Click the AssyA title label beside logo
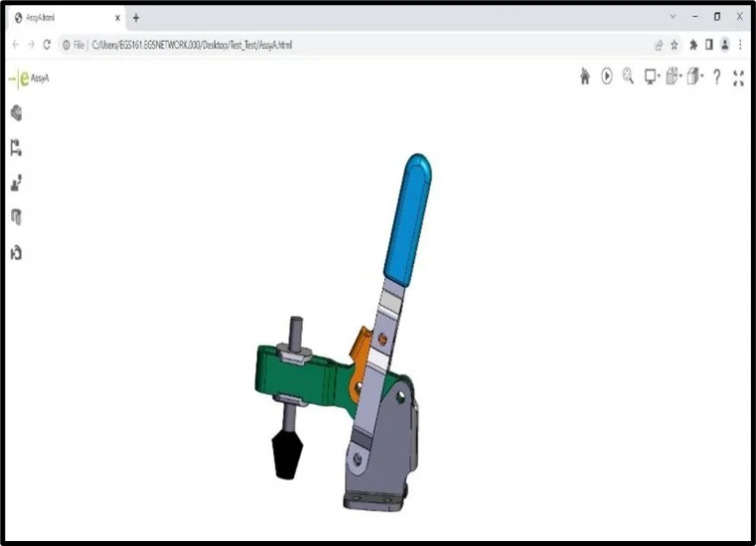Viewport: 756px width, 546px height. (x=40, y=78)
